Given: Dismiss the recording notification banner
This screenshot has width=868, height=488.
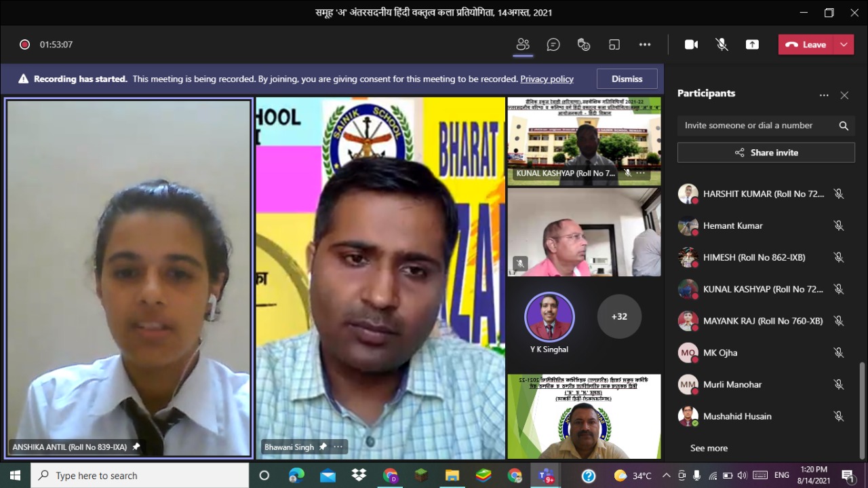Looking at the screenshot, I should click(627, 79).
